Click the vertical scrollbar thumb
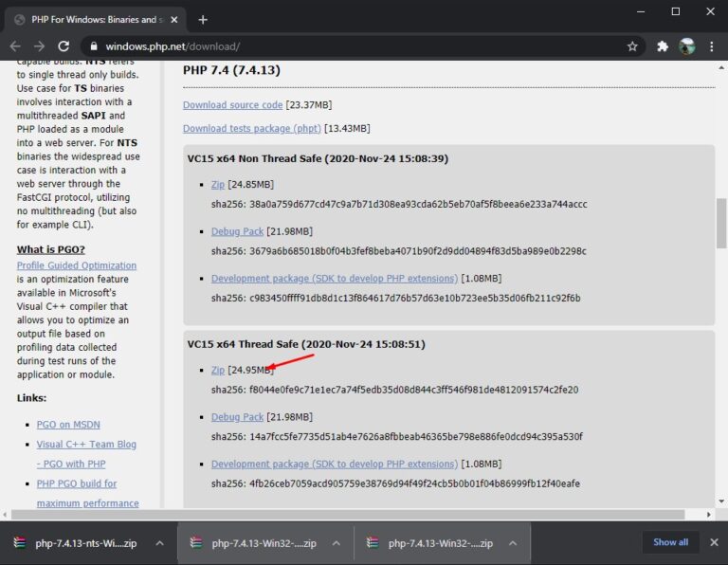Viewport: 728px width, 565px height. (721, 224)
